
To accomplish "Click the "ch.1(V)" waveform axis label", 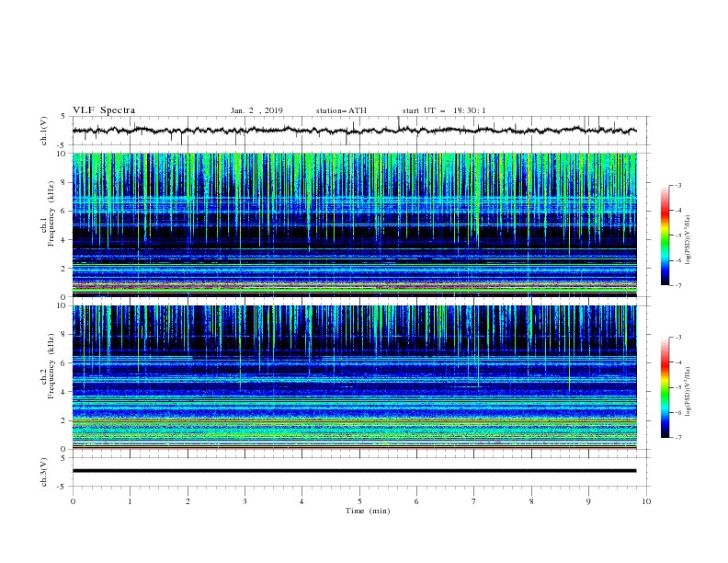I will pos(44,131).
